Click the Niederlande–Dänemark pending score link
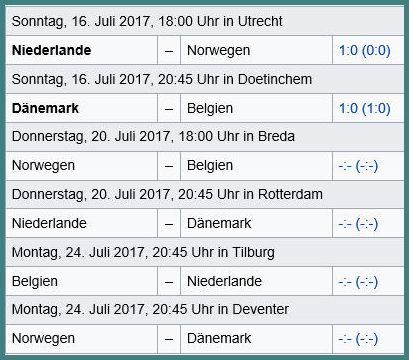The width and height of the screenshot is (409, 360). (358, 224)
